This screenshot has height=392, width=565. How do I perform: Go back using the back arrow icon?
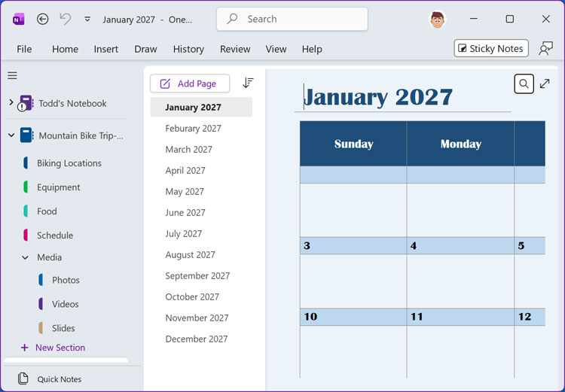(42, 19)
